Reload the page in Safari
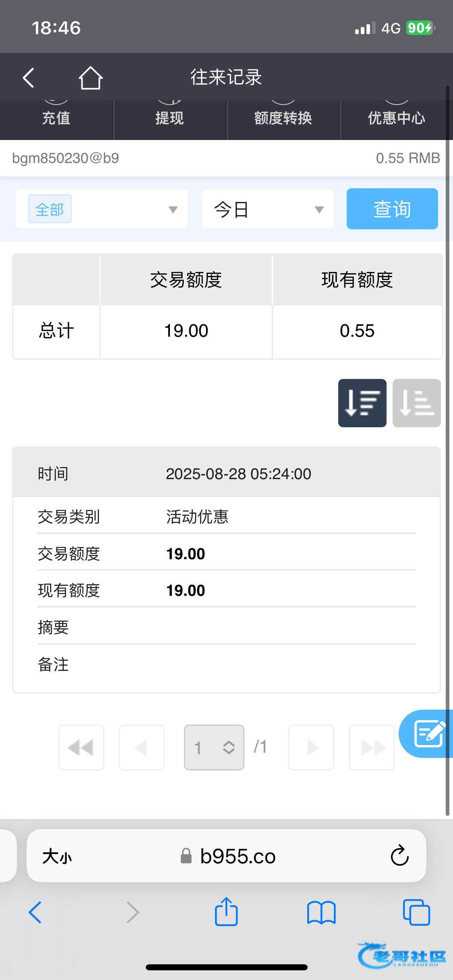Viewport: 453px width, 980px height. [399, 855]
